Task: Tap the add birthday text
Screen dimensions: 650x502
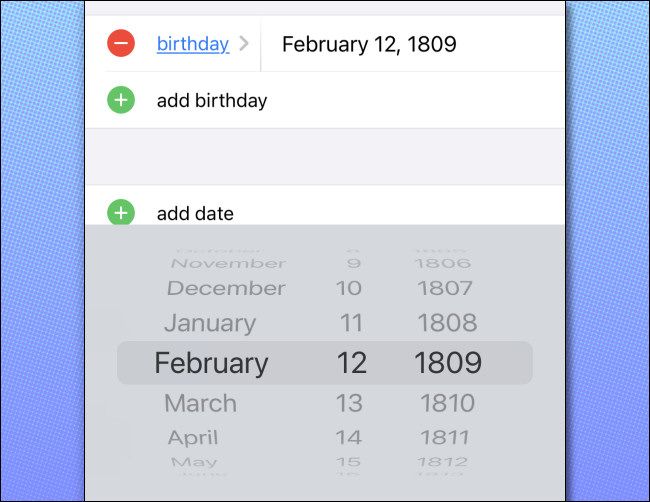Action: (x=212, y=100)
